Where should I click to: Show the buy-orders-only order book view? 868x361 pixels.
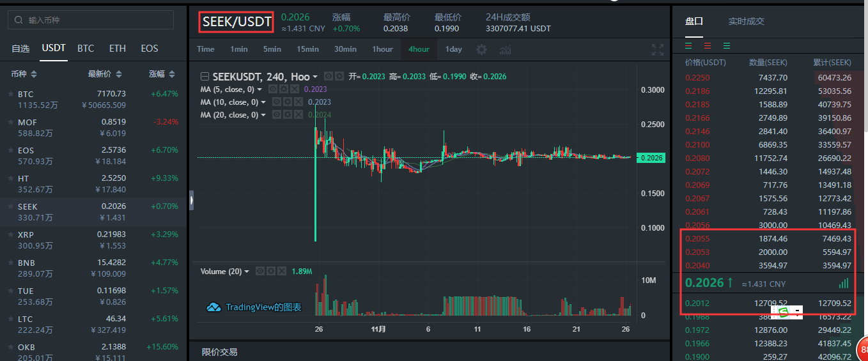tap(727, 45)
